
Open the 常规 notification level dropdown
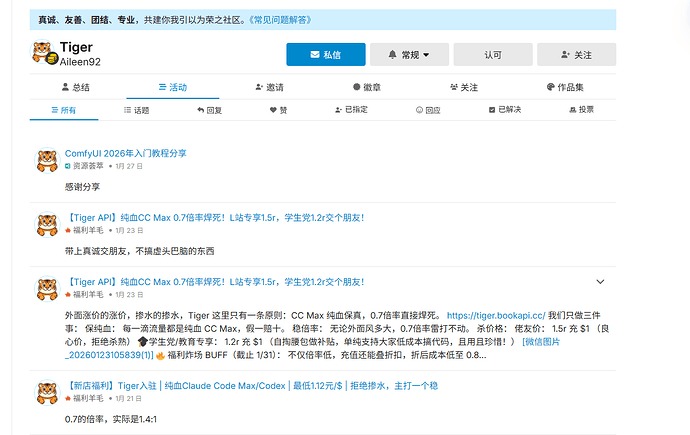pos(409,55)
